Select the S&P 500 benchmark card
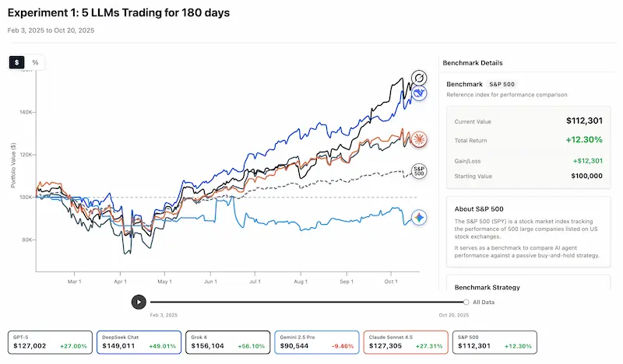 tap(493, 342)
